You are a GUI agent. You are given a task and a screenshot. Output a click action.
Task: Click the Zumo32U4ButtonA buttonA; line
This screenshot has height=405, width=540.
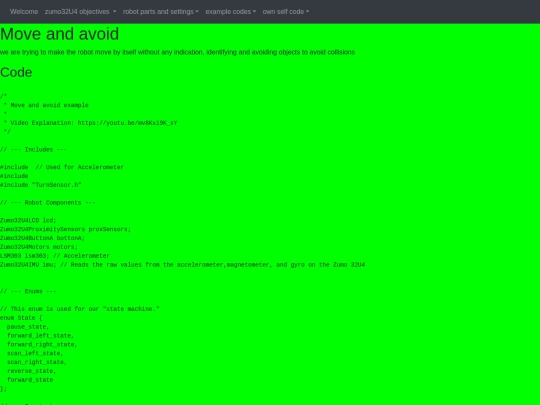pos(42,238)
